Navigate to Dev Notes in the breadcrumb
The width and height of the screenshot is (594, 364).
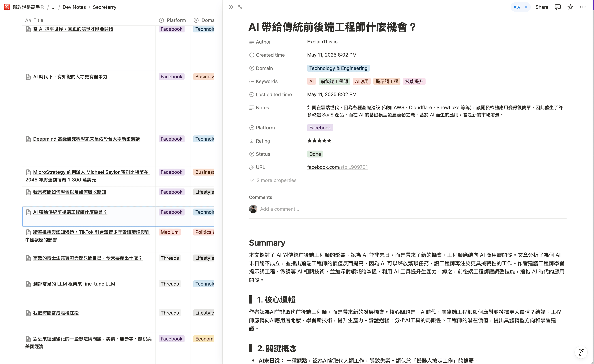point(74,7)
